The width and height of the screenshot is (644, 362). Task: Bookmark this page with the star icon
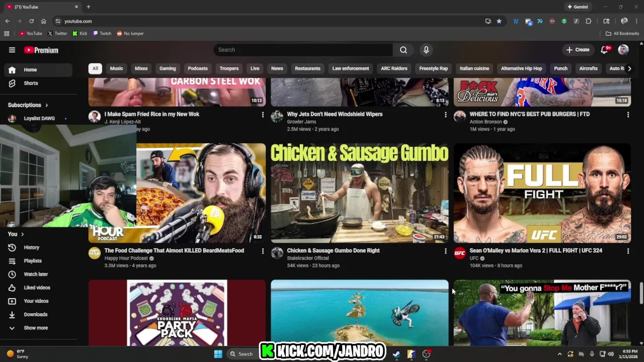499,21
